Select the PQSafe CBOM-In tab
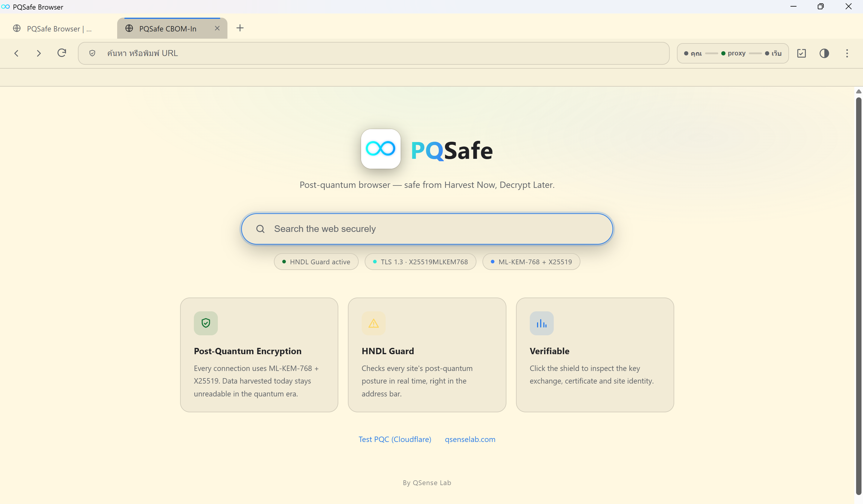This screenshot has height=504, width=863. click(172, 28)
